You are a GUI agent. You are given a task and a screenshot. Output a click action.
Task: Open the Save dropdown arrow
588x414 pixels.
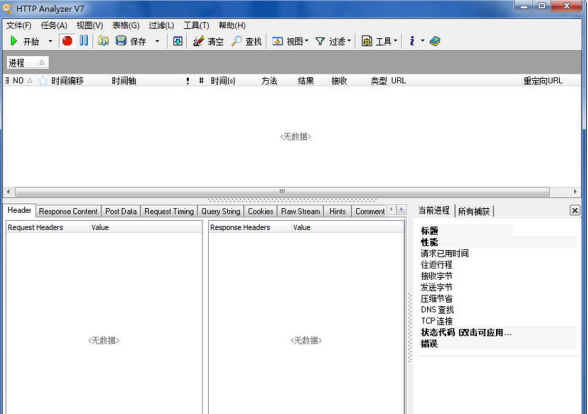157,41
